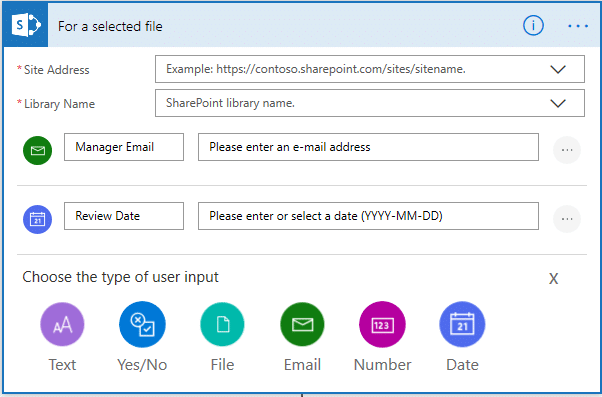This screenshot has width=602, height=397.
Task: Expand the Site Address dropdown arrow
Action: click(558, 69)
